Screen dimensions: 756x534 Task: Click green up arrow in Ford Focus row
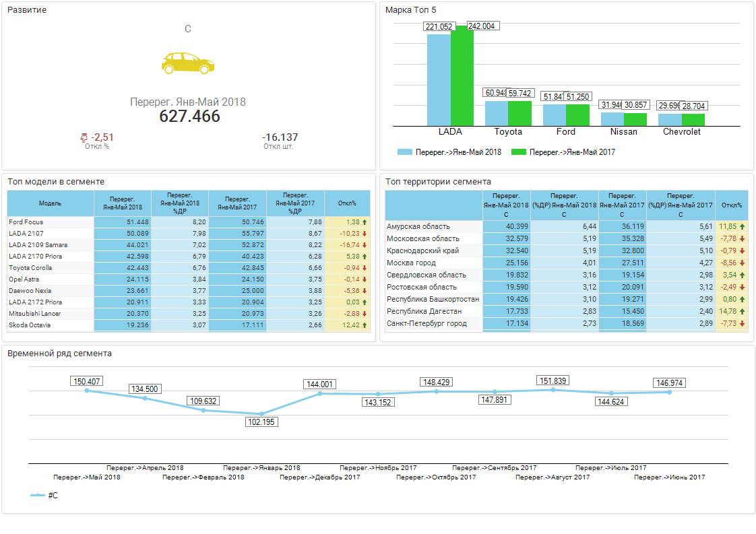click(x=365, y=222)
